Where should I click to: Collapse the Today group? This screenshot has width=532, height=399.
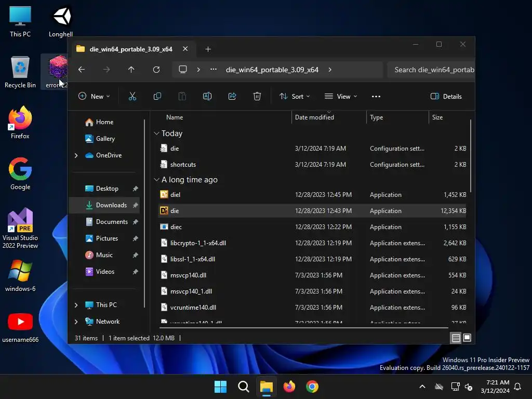(x=156, y=134)
